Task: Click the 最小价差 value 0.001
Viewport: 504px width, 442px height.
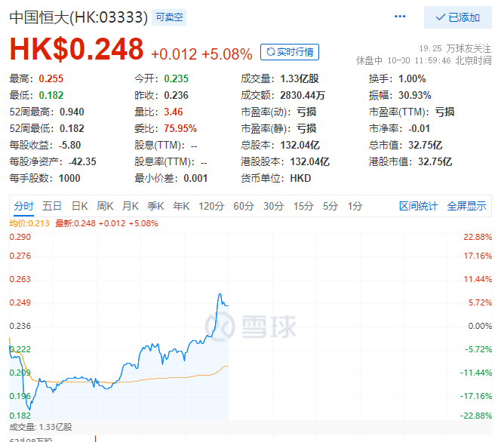Action: (195, 178)
